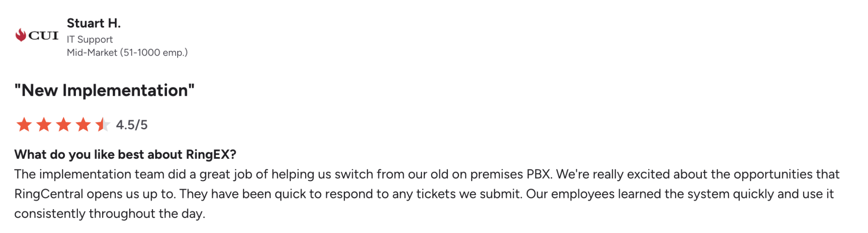Click the Mid-Market (51-1000 emp.) label
The image size is (868, 233).
pos(127,53)
